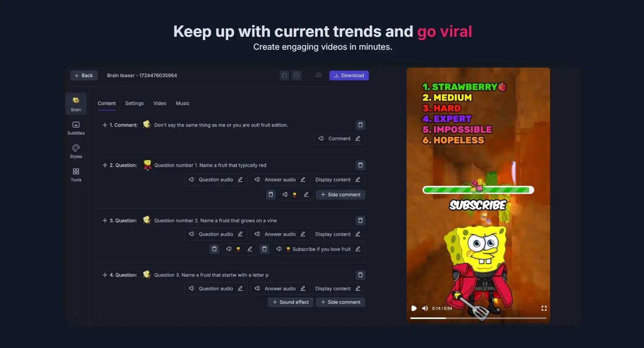Click plus icon beside 4. Question
The width and height of the screenshot is (644, 348).
[105, 275]
